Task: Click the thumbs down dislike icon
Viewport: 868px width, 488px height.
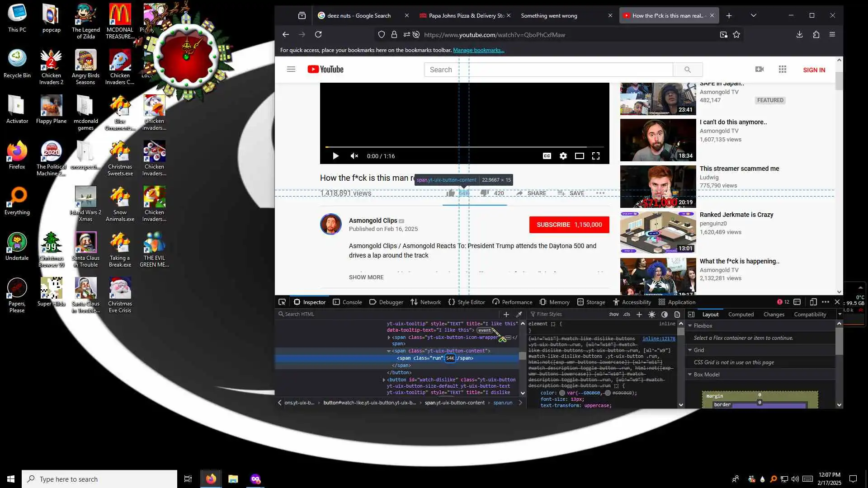Action: point(484,193)
